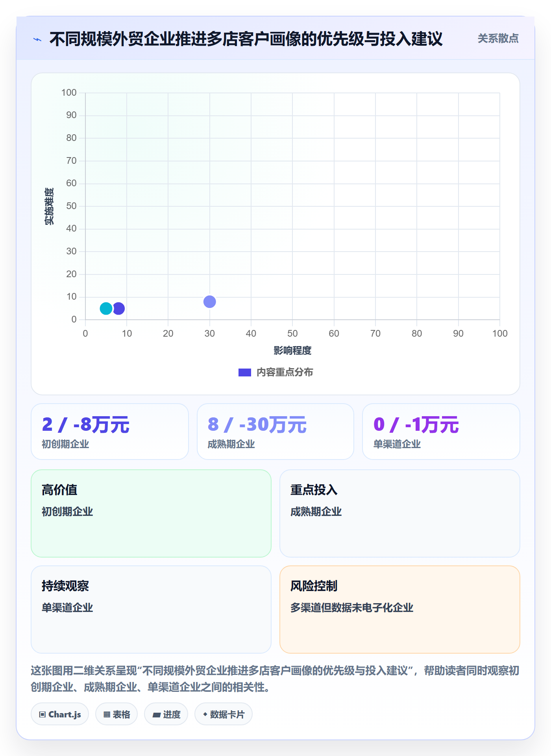Click the chart title 不同规模外贸企业推进多店客户画像
Screen dimensions: 551x756
pos(246,39)
